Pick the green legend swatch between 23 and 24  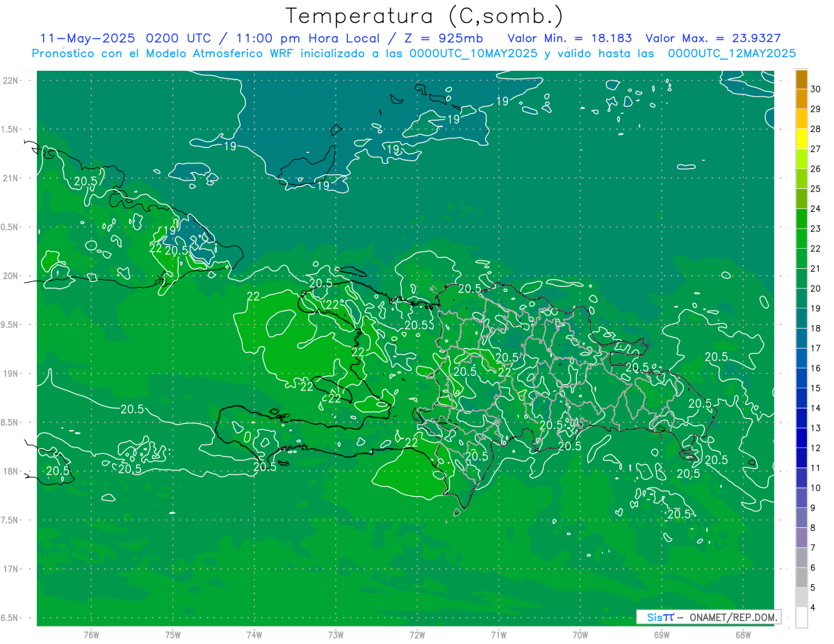point(801,219)
